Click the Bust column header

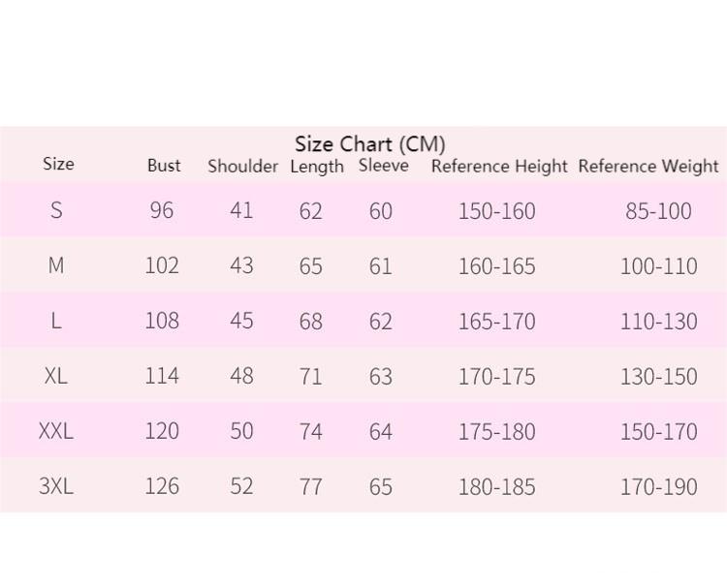(164, 166)
